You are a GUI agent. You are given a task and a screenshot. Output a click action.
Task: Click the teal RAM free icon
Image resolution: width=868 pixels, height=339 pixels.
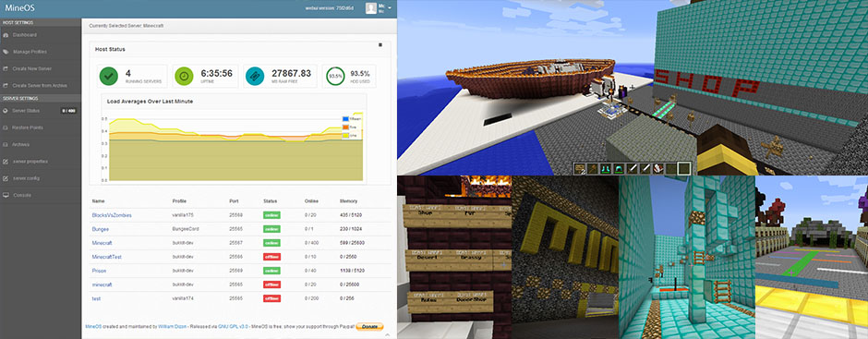[255, 76]
